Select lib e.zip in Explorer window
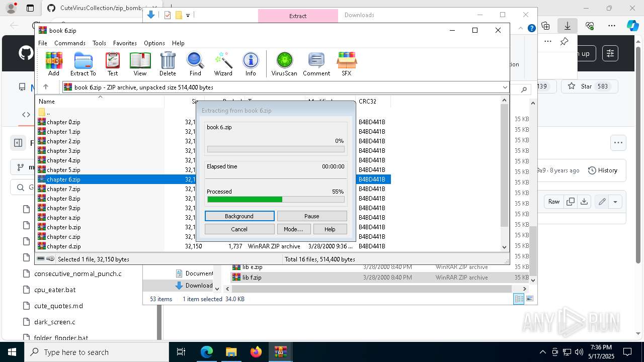The image size is (644, 362). [252, 267]
